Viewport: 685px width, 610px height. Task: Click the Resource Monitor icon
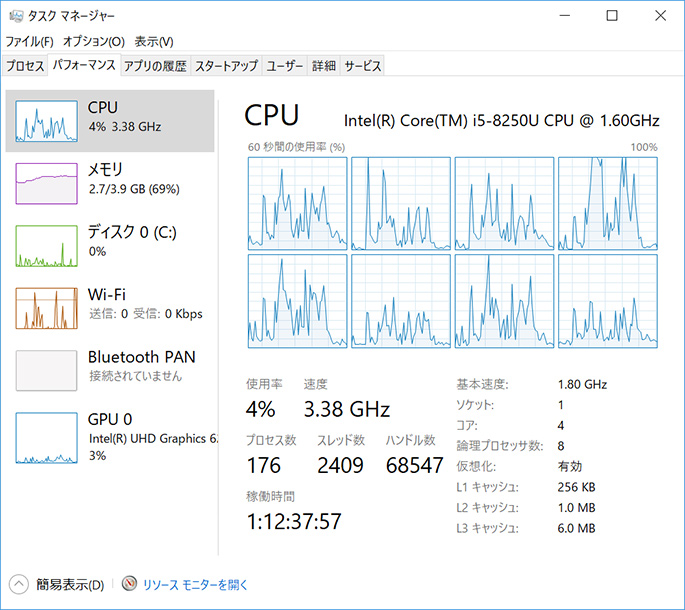point(129,585)
